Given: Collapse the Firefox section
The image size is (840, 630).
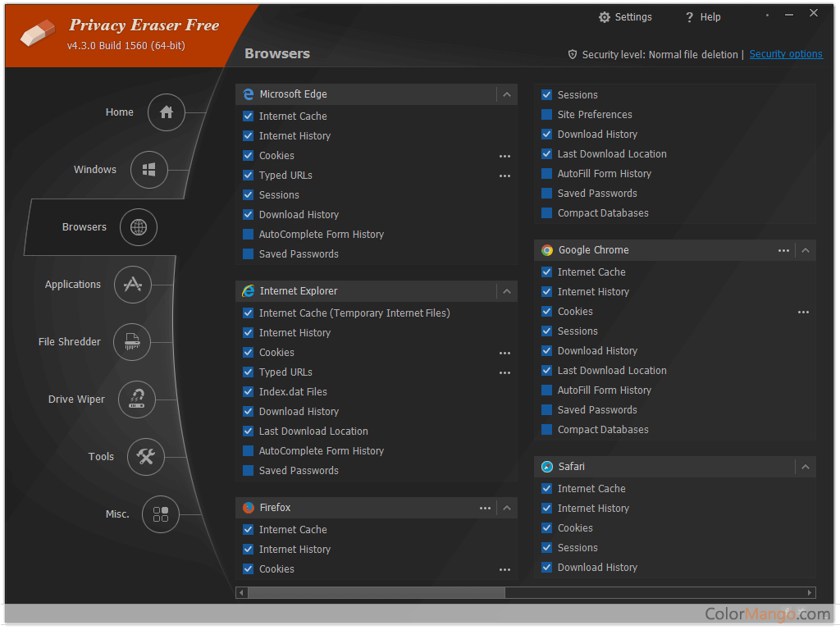Looking at the screenshot, I should click(507, 508).
